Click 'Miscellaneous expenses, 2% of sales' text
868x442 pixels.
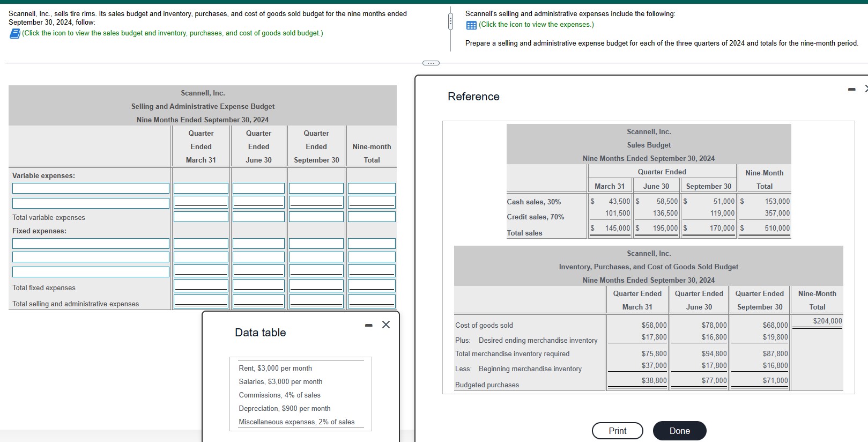click(x=296, y=422)
